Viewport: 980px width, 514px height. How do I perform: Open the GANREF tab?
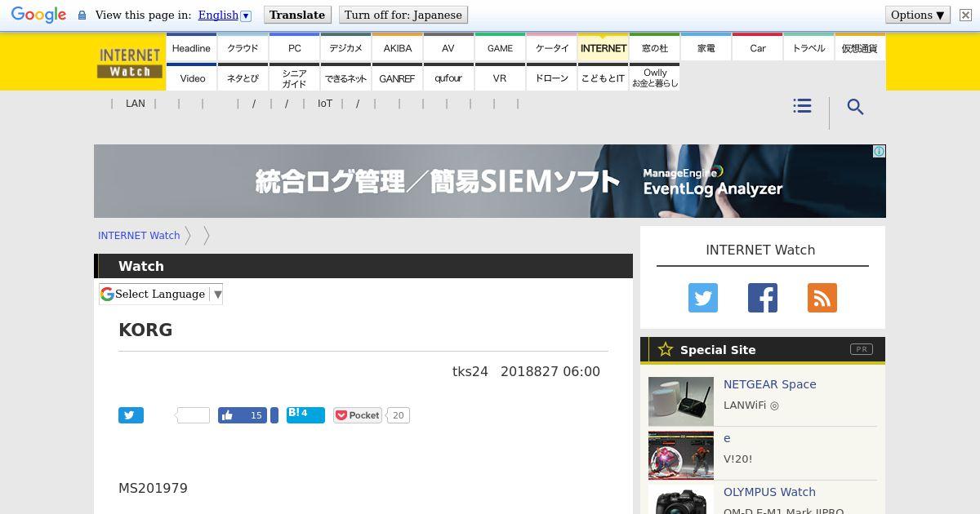click(x=397, y=78)
